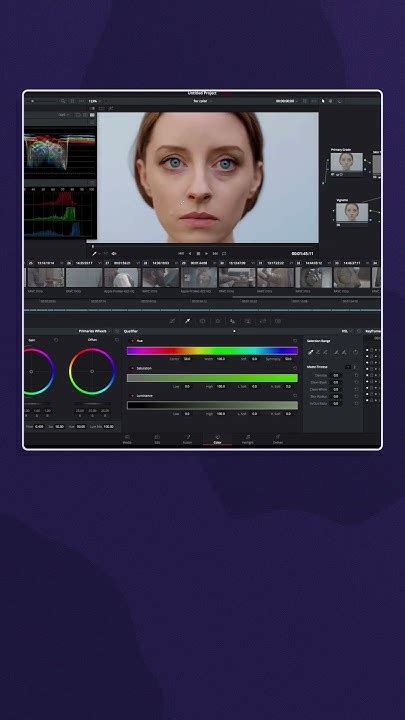Open the Curves palette icon

173,321
